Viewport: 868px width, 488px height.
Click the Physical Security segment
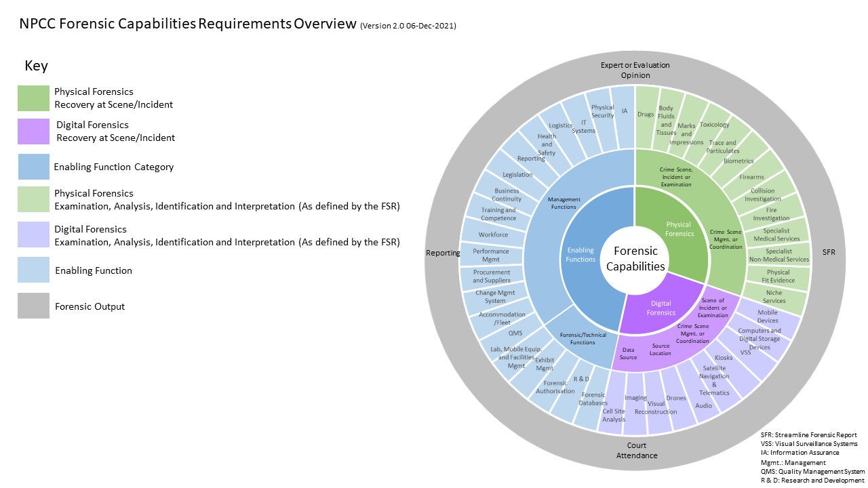coord(602,111)
